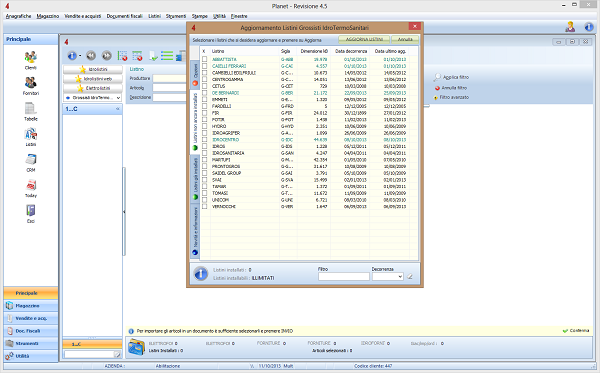Open the Documenti fiscali menu
The height and width of the screenshot is (373, 600).
(124, 16)
